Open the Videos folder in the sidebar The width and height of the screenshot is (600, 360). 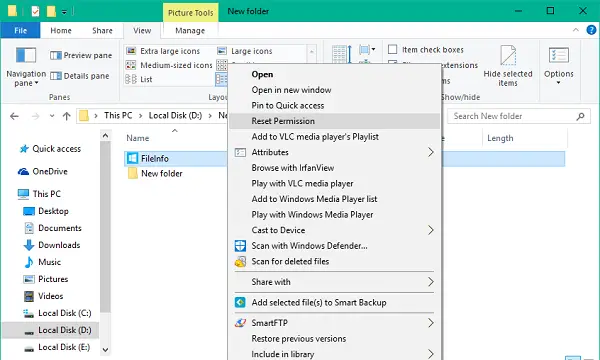pos(43,296)
